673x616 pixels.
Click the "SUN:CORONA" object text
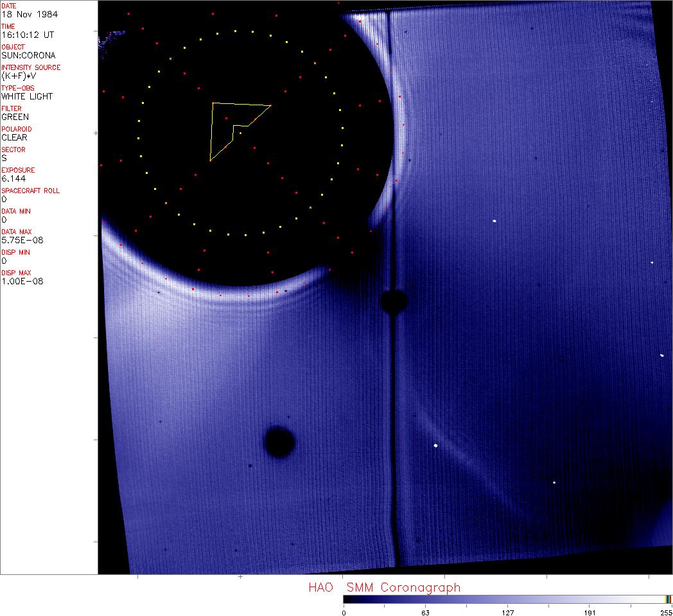(28, 55)
